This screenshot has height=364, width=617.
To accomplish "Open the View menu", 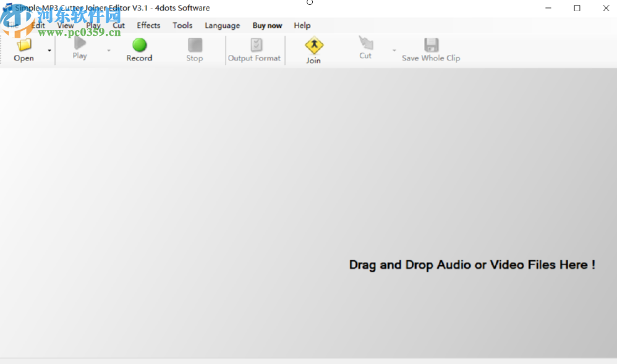I will tap(66, 25).
